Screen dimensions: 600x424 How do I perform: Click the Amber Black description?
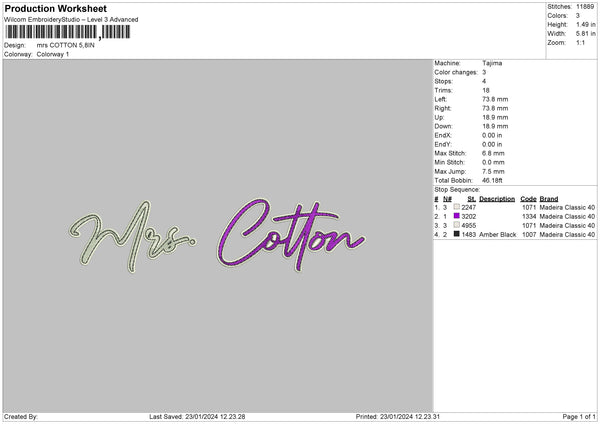tap(497, 235)
